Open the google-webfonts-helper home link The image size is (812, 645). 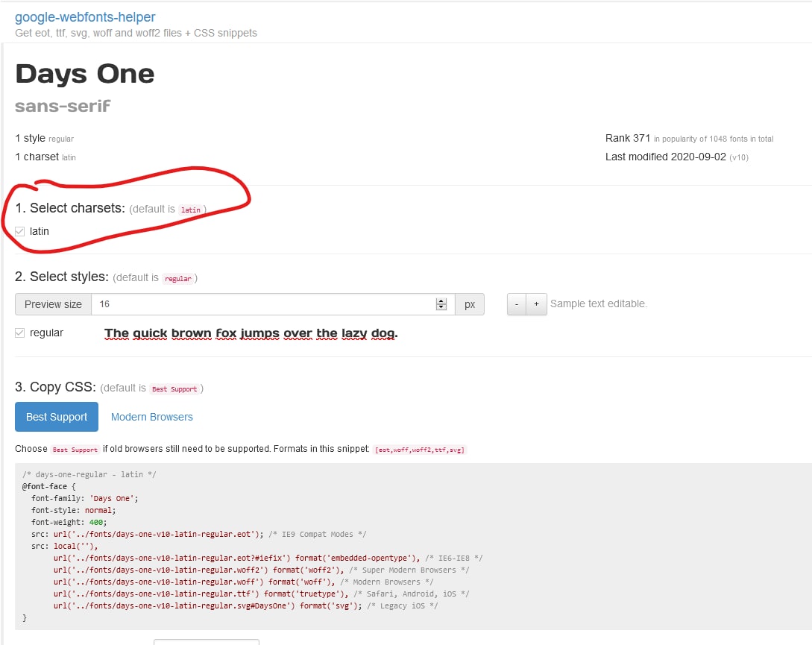coord(85,17)
